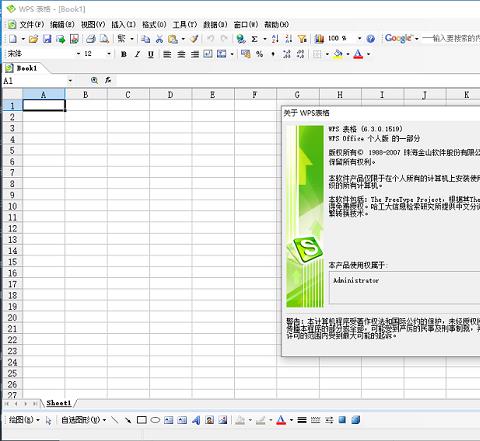Viewport: 480px width, 441px height.
Task: Expand the zoom percentage dropdown
Action: point(359,39)
